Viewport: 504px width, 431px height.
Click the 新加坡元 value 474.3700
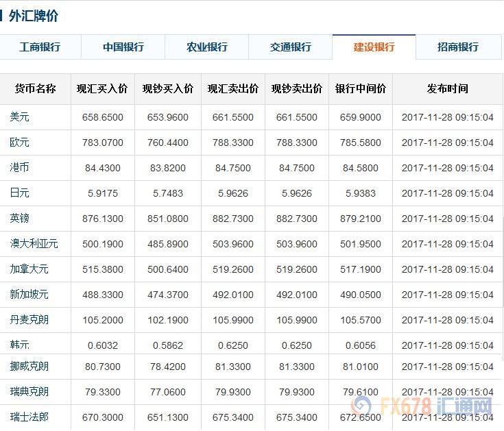(x=168, y=295)
